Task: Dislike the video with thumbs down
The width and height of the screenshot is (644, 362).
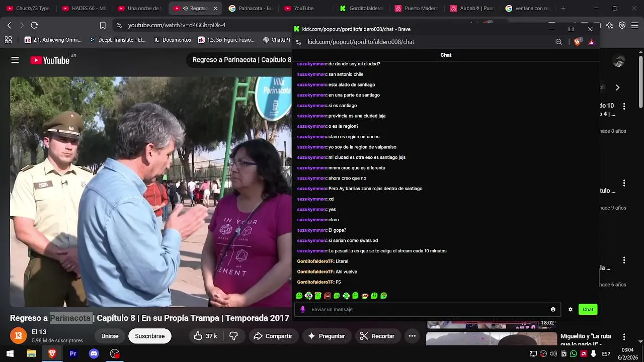Action: [233, 336]
